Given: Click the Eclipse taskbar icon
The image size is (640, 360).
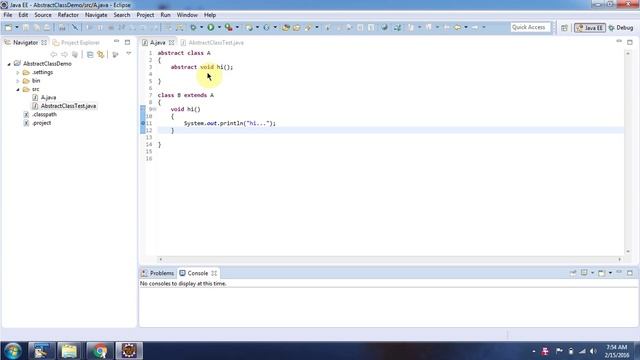Looking at the screenshot, I should [x=129, y=351].
